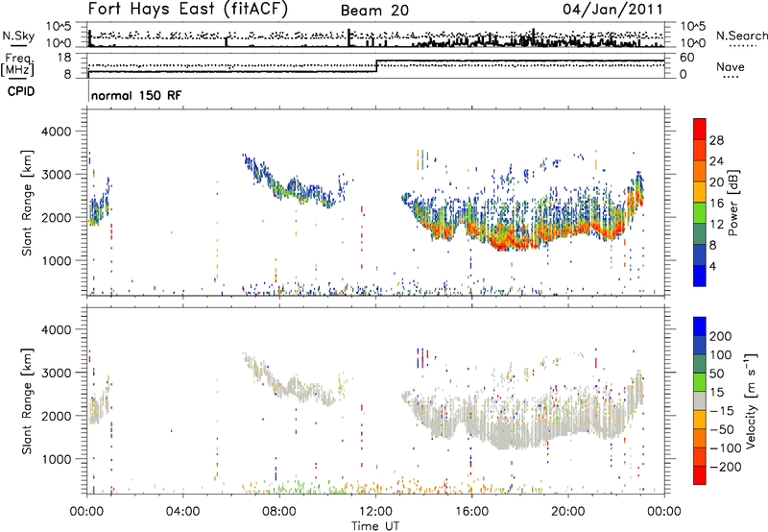Click the frequency step-up at 12:00
768x532 pixels.
[x=376, y=66]
